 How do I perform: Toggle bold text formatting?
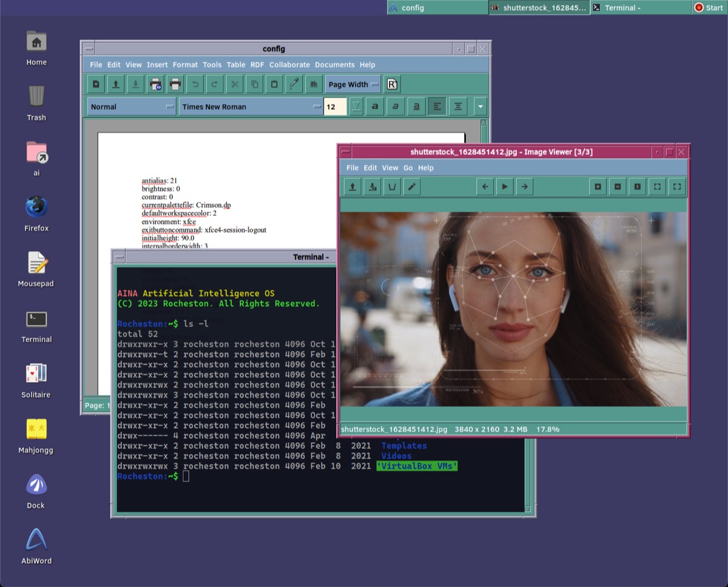pyautogui.click(x=376, y=107)
